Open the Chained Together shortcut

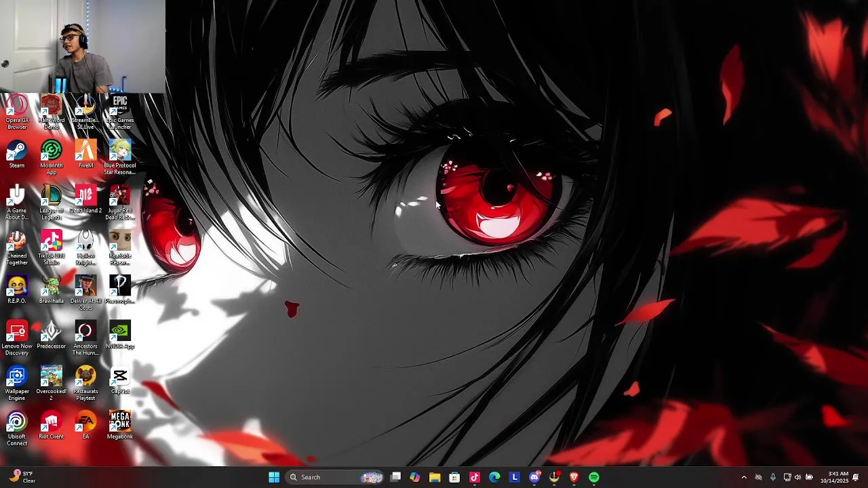coord(17,248)
